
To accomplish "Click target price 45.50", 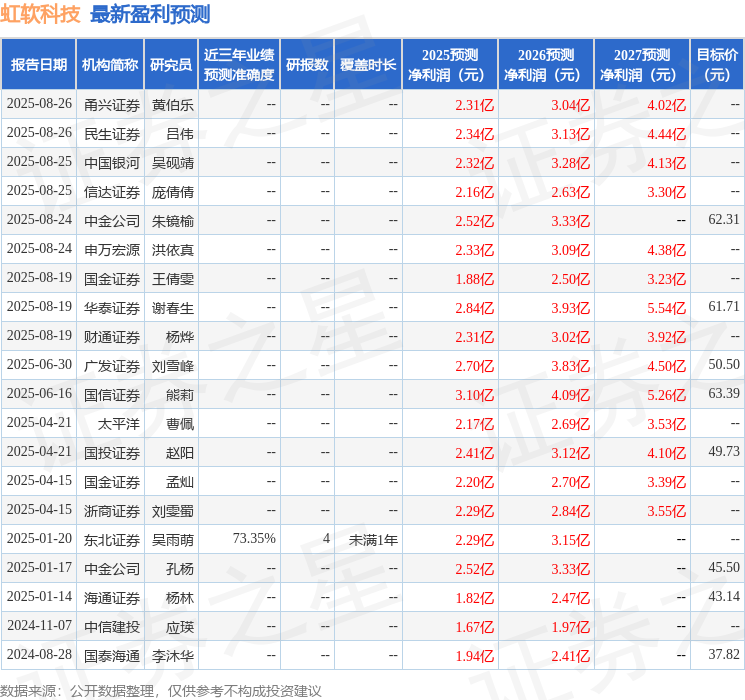I will [x=724, y=567].
